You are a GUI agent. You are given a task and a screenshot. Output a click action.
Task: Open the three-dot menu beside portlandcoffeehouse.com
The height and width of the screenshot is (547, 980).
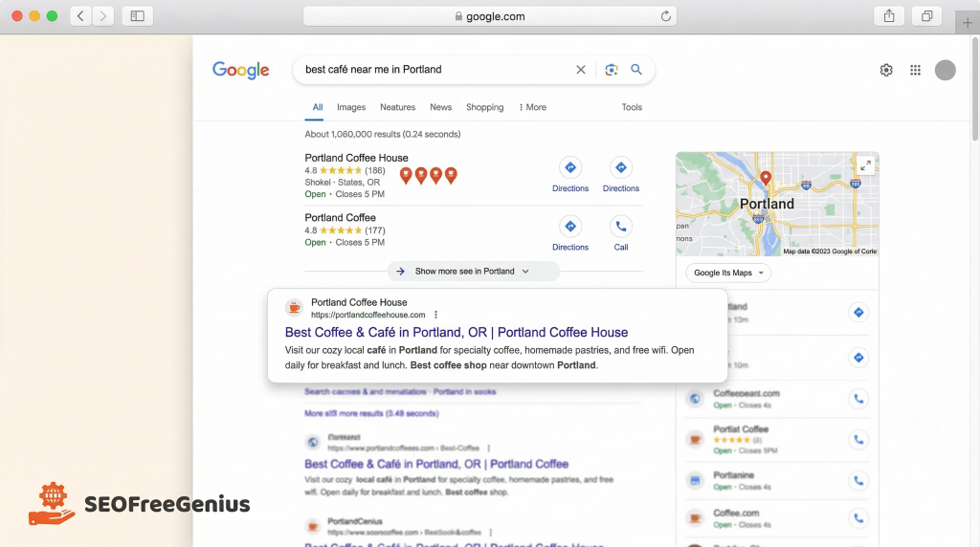click(x=435, y=315)
